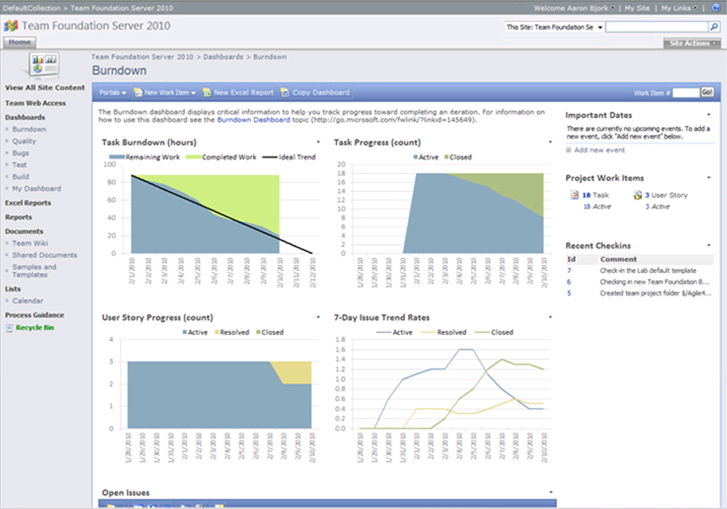Open the Project Work Items web part menu
Viewport: 727px width, 509px height.
709,178
